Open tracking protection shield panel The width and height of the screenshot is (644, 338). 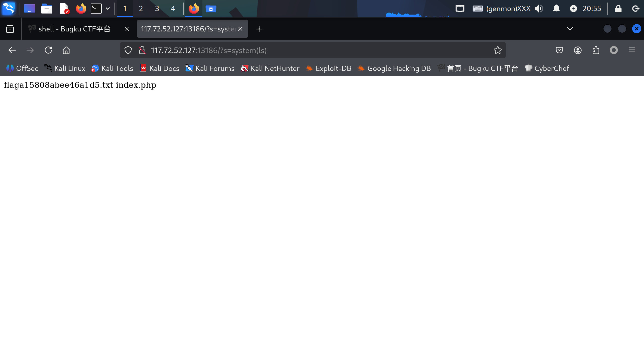click(128, 50)
